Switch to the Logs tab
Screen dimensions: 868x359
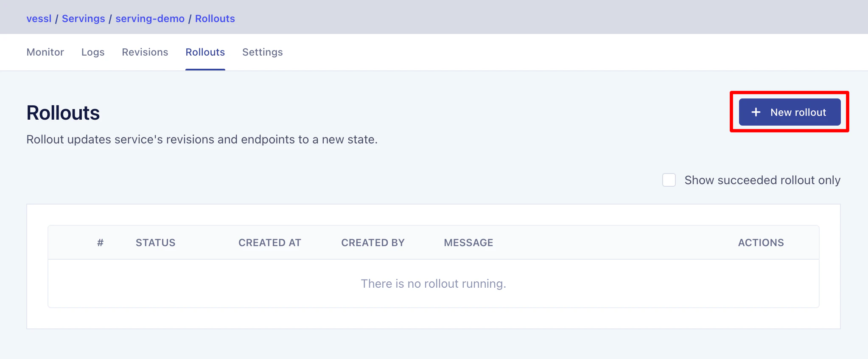(93, 52)
